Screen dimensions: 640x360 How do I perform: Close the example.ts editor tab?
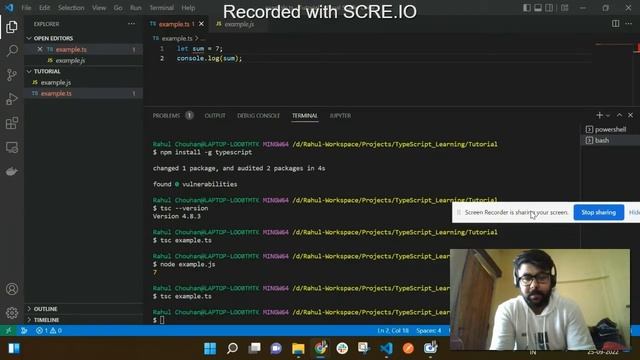[201, 24]
